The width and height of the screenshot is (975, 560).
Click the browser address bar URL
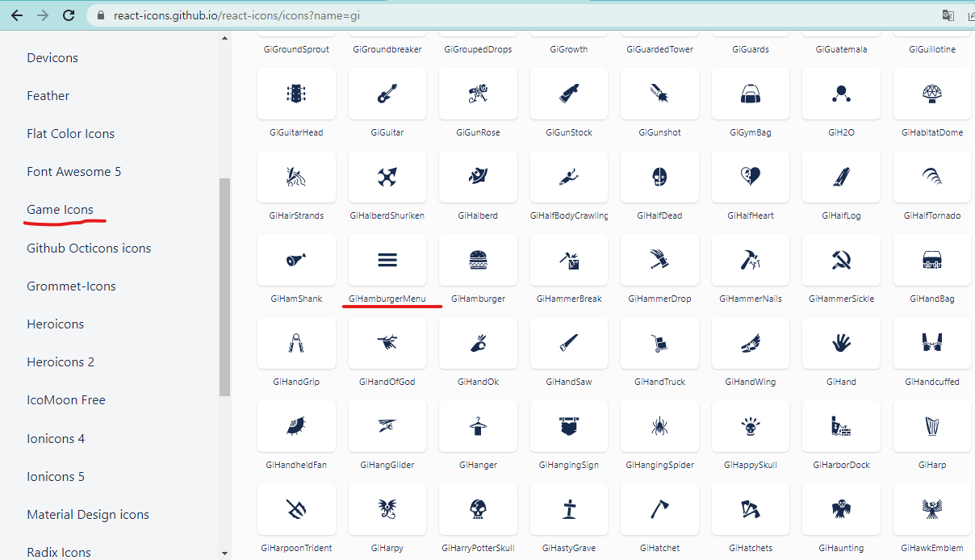tap(239, 15)
